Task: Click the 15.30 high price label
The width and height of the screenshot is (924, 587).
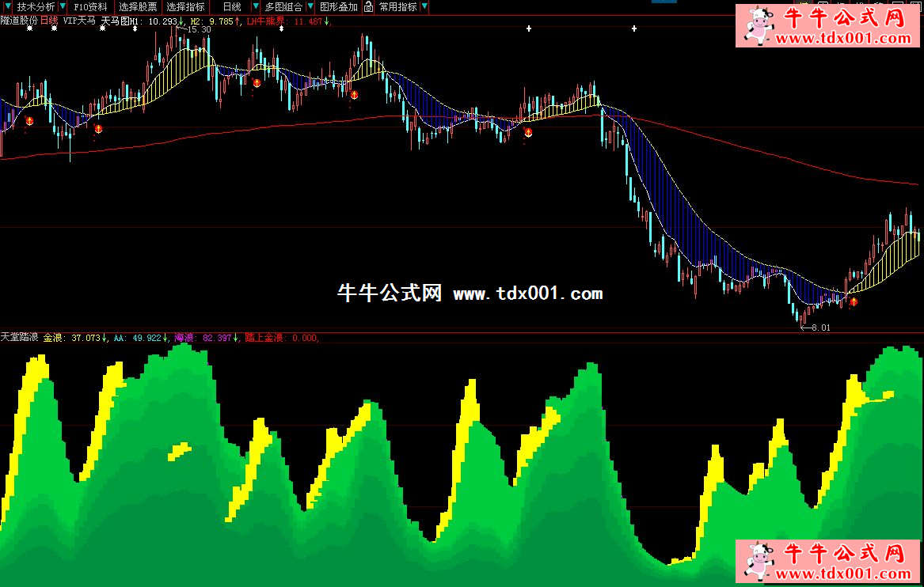Action: tap(198, 28)
